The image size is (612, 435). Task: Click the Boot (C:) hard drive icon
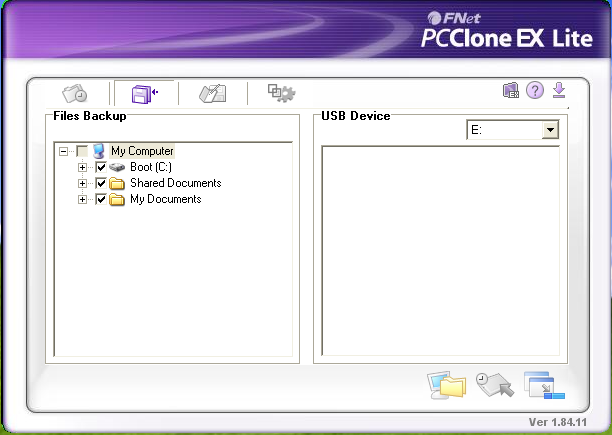(117, 167)
